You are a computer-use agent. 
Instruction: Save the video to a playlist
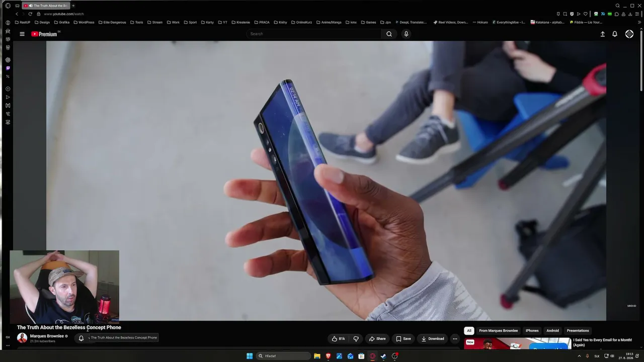click(x=404, y=339)
